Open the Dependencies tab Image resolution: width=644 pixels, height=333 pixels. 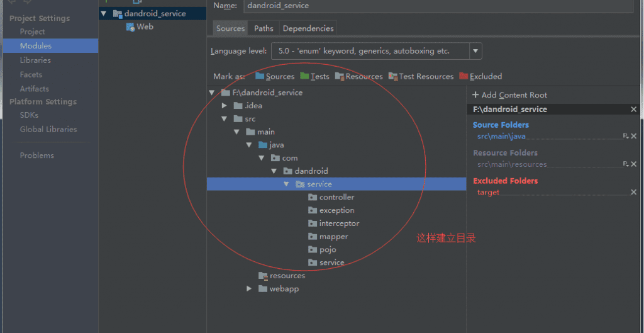[x=308, y=28]
